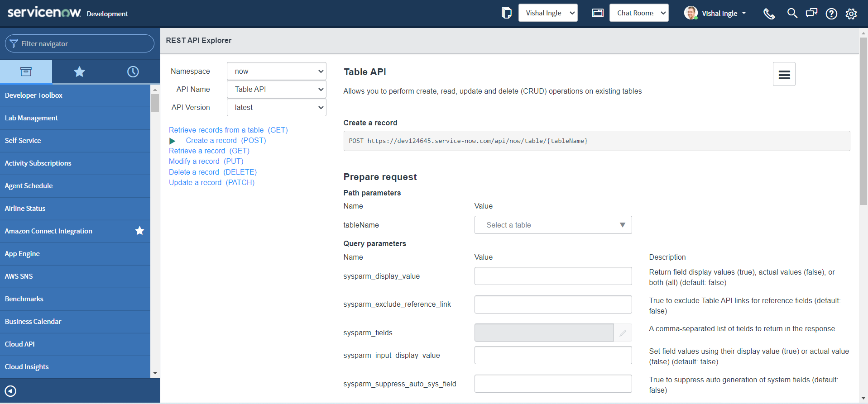The height and width of the screenshot is (404, 868).
Task: Switch to All Applications navigator tab
Action: click(26, 71)
